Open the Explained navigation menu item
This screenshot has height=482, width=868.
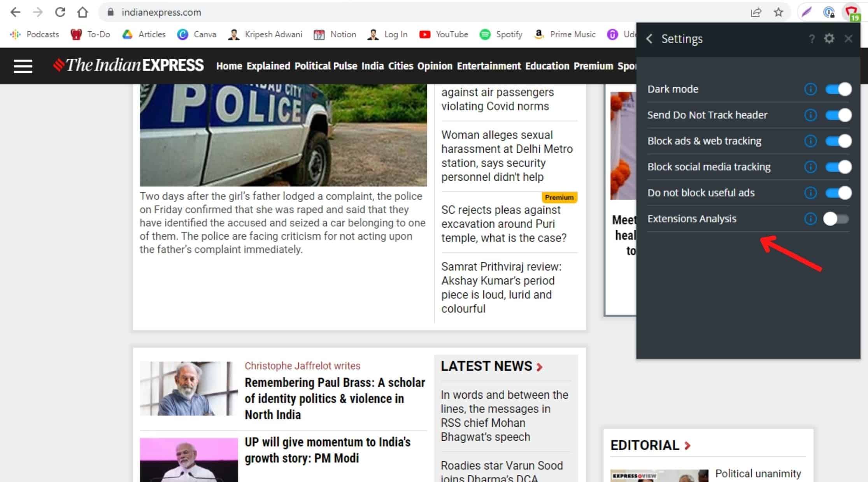pyautogui.click(x=268, y=66)
